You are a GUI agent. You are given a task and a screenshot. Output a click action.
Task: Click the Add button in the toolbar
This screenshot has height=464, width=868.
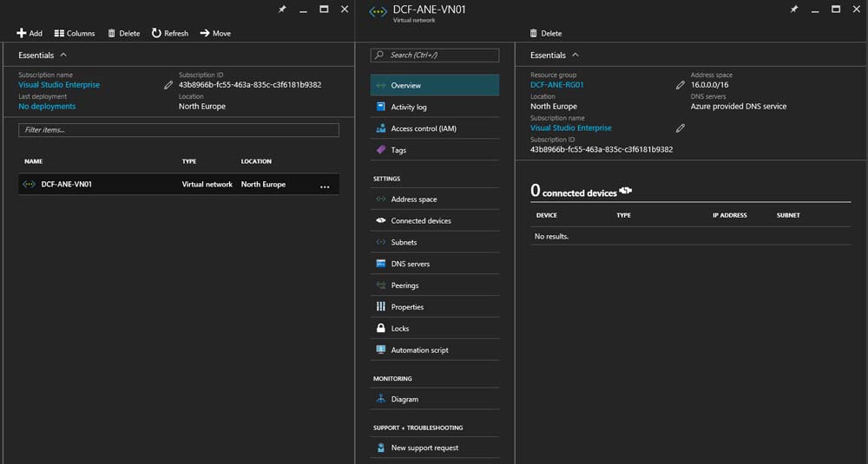click(29, 33)
